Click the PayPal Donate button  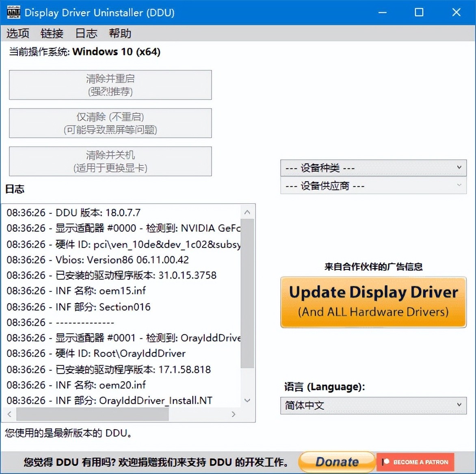click(336, 461)
